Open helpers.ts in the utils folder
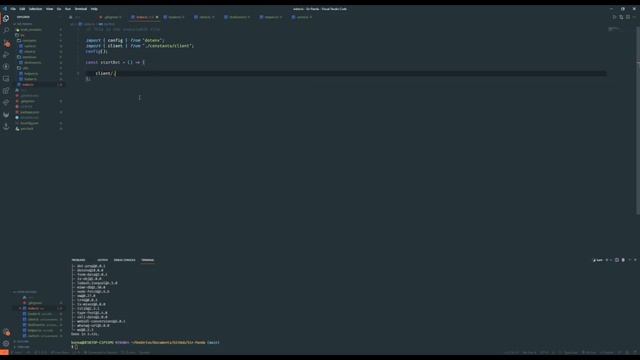Viewport: 640px width, 360px height. point(31,74)
